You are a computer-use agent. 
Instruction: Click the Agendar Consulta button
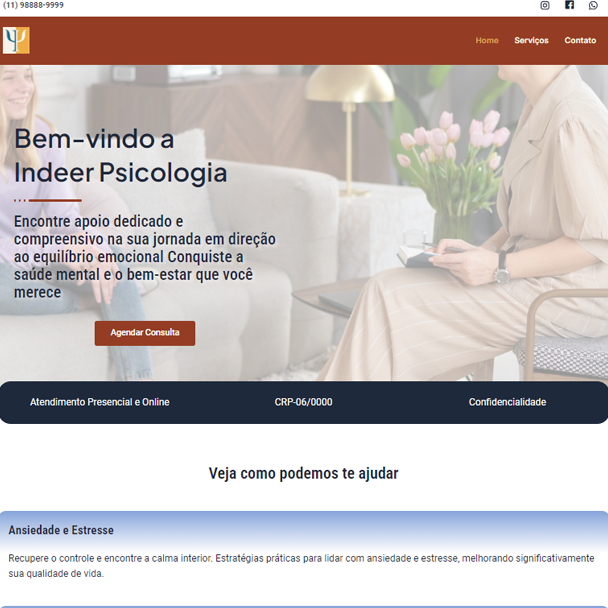click(145, 333)
